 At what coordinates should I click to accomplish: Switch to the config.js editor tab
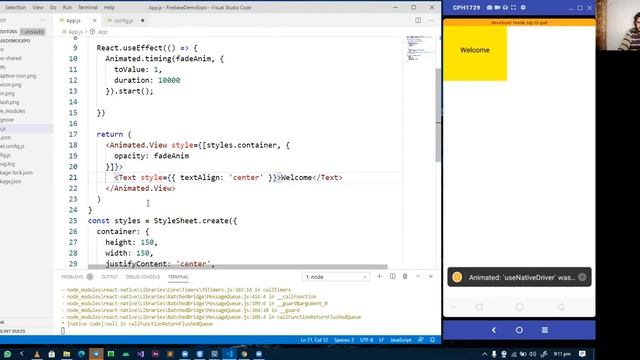pos(123,20)
